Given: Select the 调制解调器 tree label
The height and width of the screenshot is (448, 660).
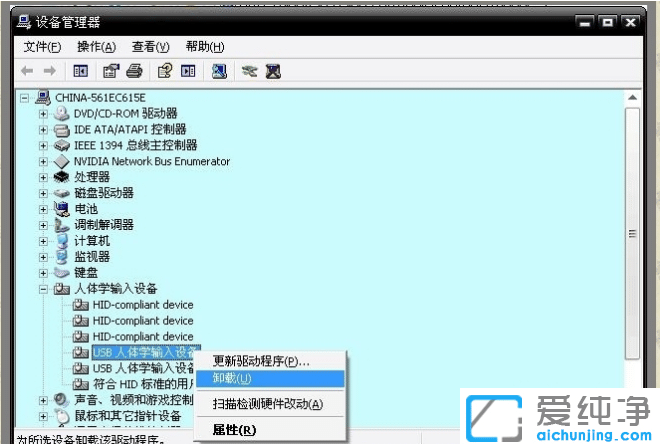Looking at the screenshot, I should coord(104,225).
